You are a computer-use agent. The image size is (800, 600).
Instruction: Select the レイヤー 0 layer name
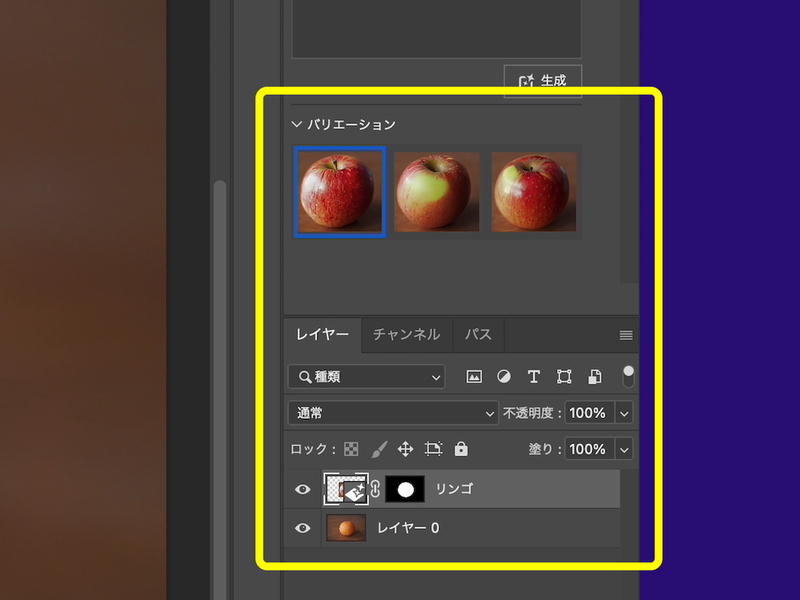[x=408, y=528]
